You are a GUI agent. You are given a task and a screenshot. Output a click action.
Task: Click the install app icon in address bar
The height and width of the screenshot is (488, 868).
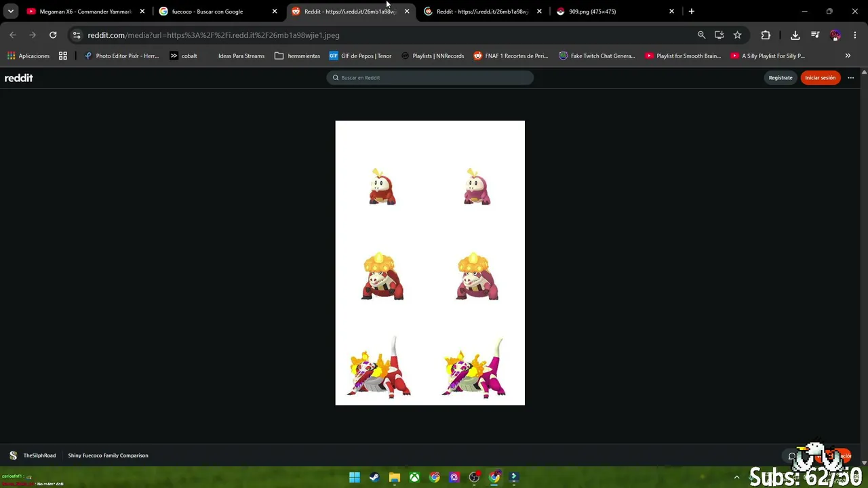click(x=719, y=35)
